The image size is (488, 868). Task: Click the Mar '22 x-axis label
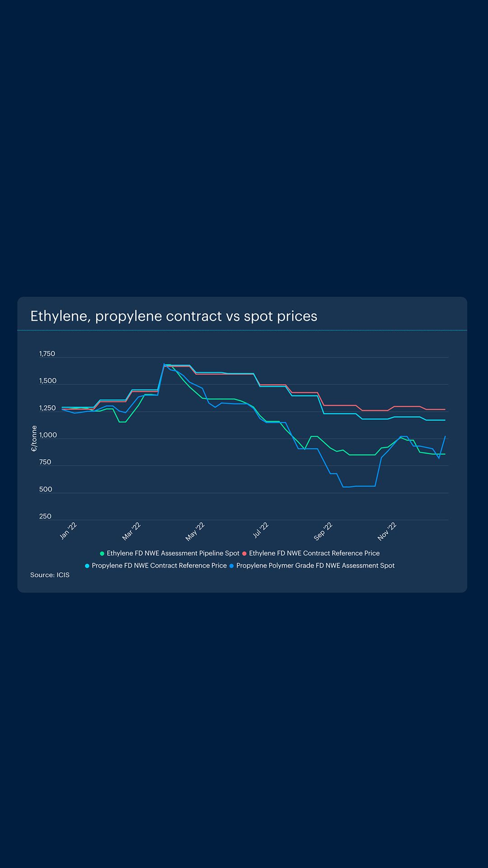click(131, 531)
